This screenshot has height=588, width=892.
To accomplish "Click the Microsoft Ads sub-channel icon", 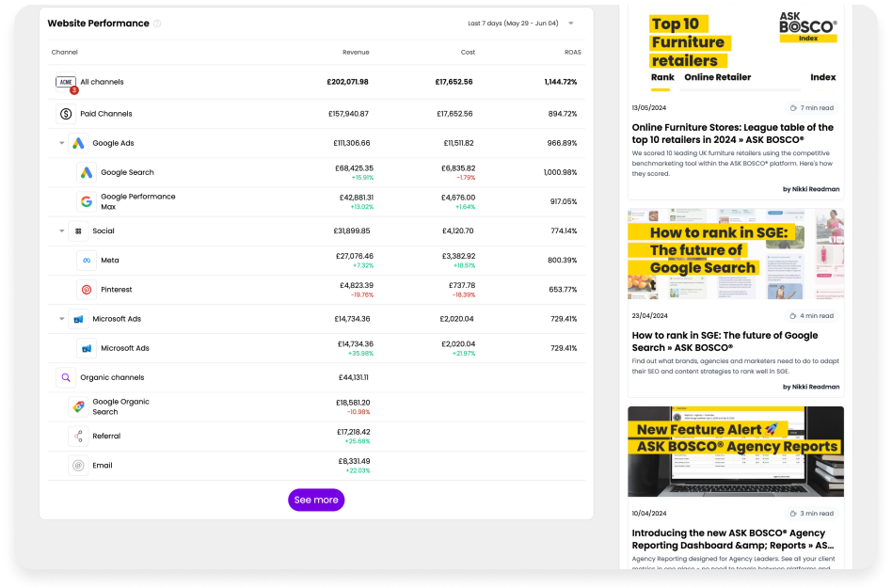I will [x=87, y=348].
